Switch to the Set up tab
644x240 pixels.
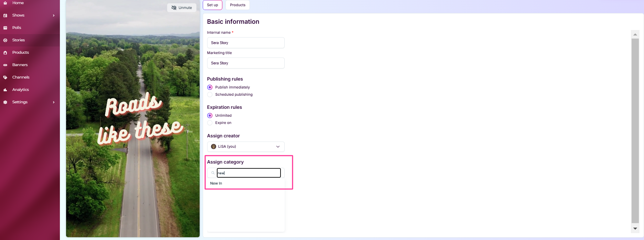(x=212, y=5)
